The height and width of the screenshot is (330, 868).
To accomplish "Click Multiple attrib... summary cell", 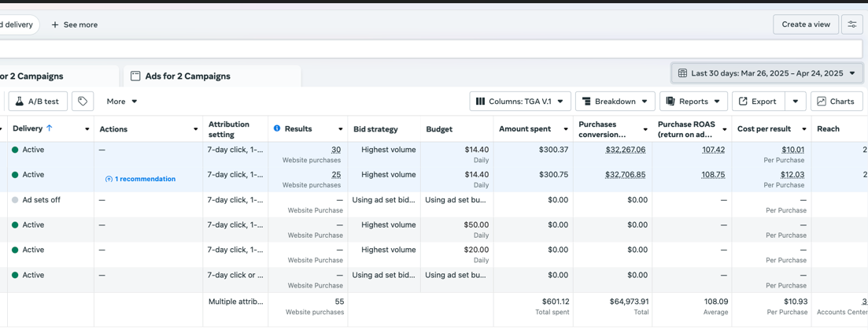I will [x=236, y=302].
